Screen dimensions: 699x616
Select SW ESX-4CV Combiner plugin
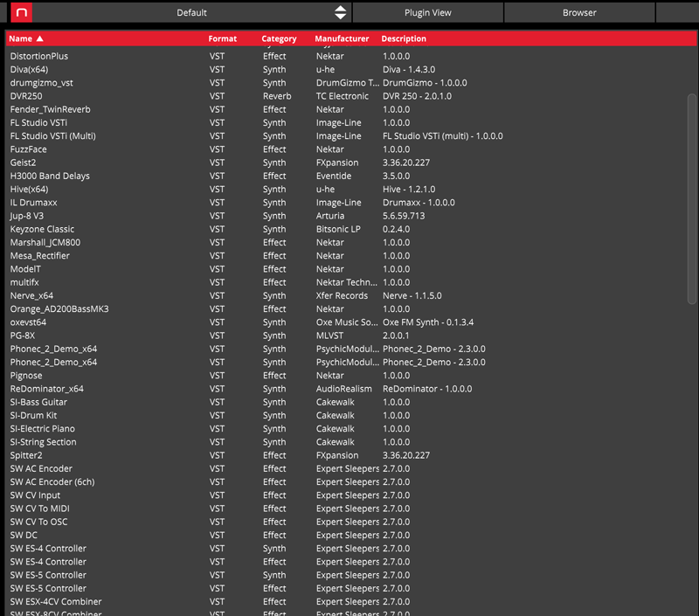coord(351,602)
